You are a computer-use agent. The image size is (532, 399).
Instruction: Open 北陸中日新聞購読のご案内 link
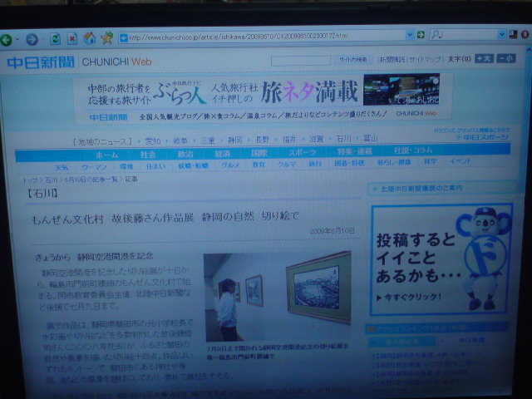tap(421, 189)
